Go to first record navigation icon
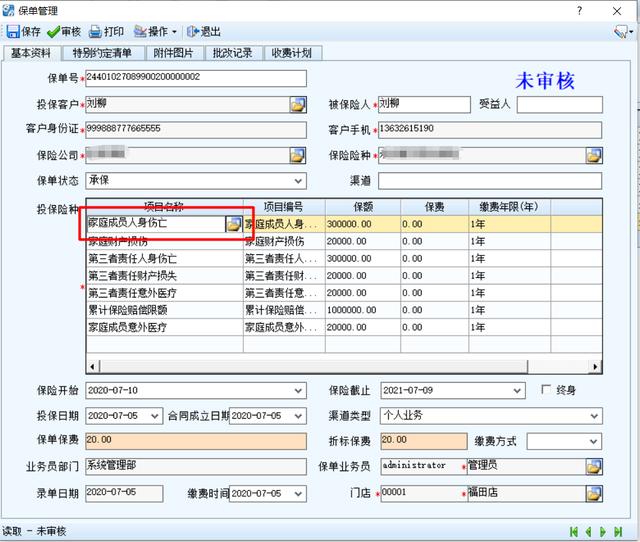 tap(574, 531)
